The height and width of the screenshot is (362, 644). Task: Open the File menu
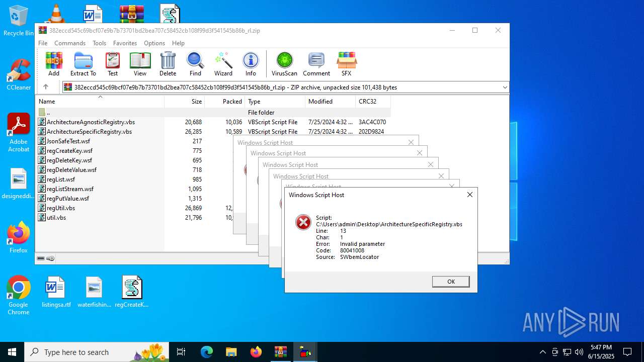coord(43,43)
